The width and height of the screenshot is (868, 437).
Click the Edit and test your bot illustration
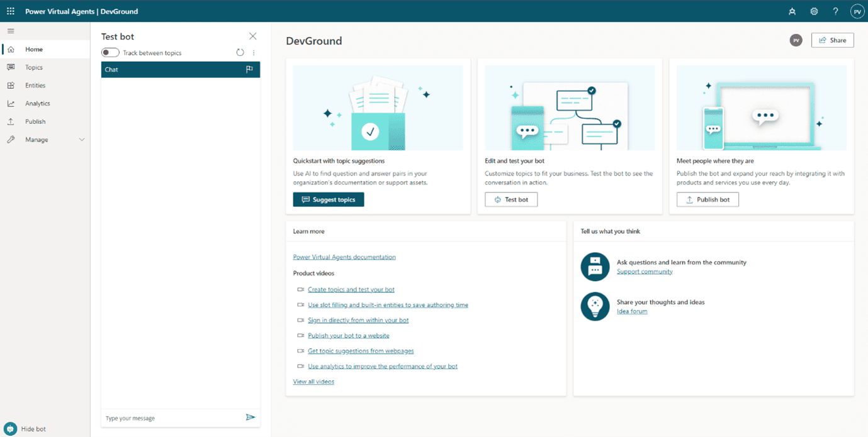(x=570, y=108)
